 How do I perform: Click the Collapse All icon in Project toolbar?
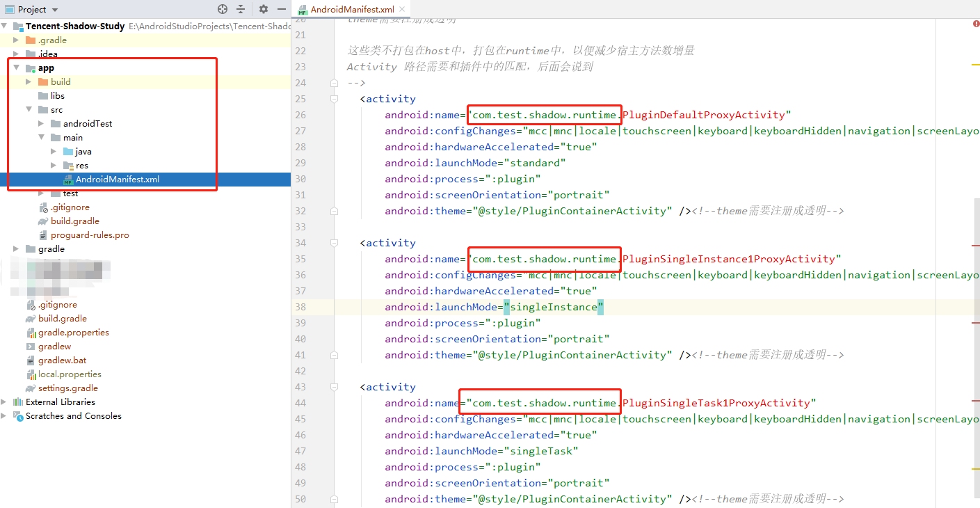[x=242, y=9]
